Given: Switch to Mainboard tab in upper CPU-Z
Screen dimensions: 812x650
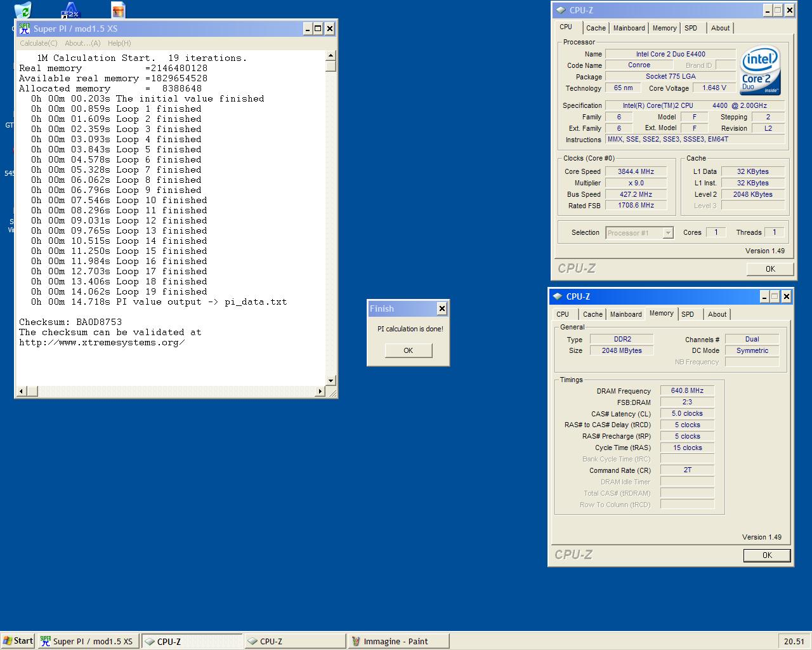Looking at the screenshot, I should (629, 28).
